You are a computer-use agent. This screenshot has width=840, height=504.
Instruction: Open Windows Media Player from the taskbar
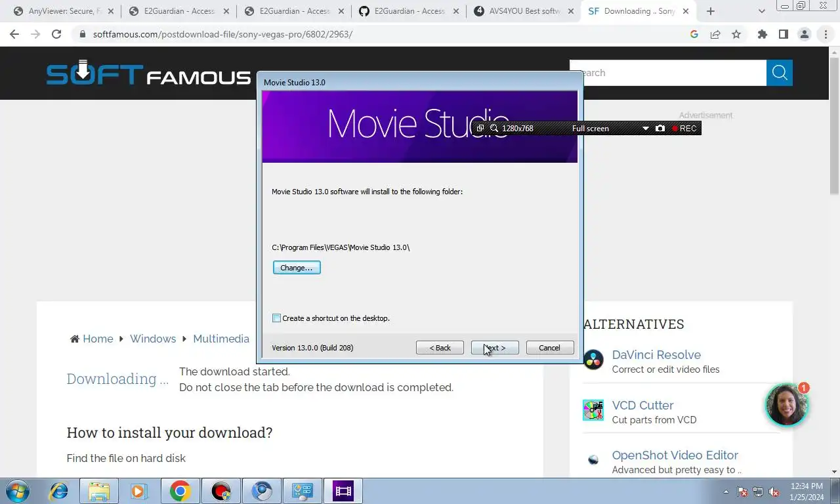tap(139, 491)
